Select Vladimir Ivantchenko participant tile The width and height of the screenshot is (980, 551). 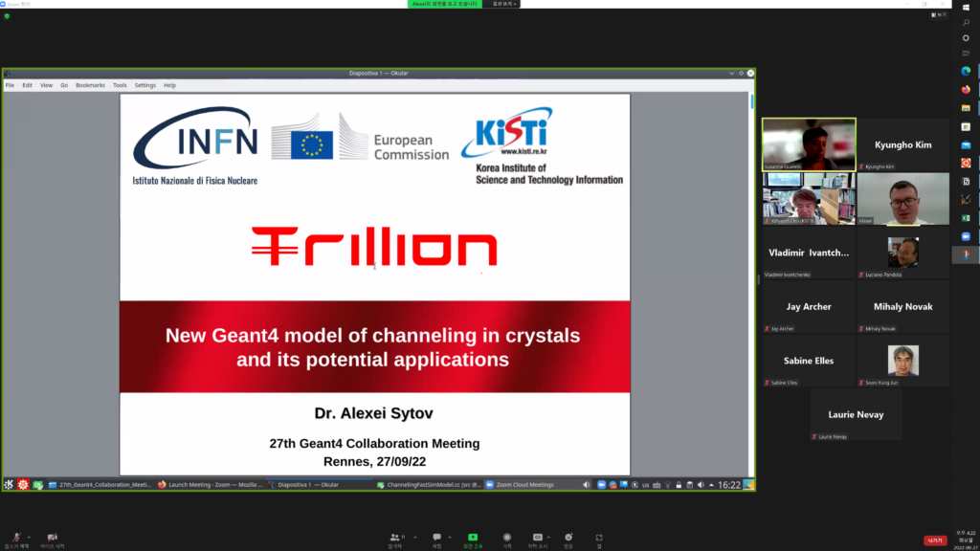click(809, 253)
